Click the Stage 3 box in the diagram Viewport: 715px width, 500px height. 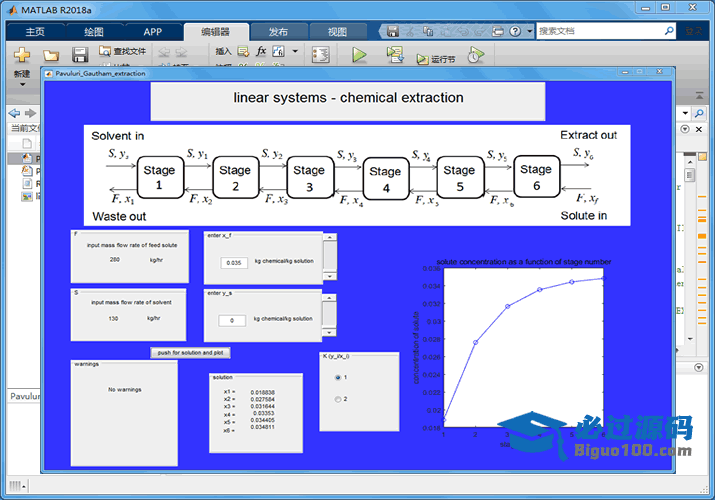tap(310, 178)
